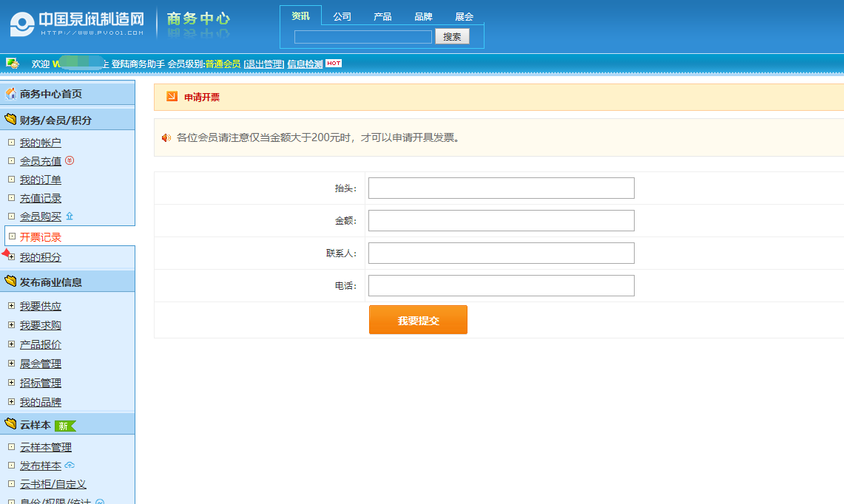
Task: Click the folder icon beside 云样本
Action: click(x=10, y=424)
